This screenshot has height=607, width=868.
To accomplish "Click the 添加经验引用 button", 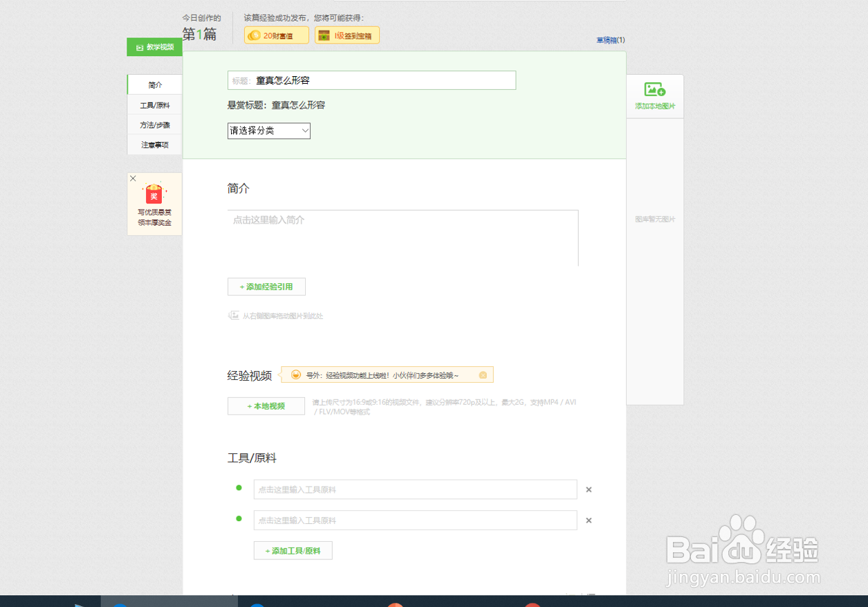I will pyautogui.click(x=266, y=287).
